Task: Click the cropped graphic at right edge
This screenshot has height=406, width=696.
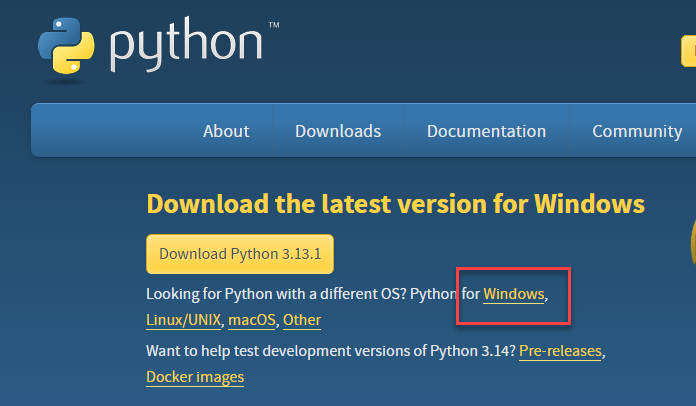Action: (x=691, y=238)
